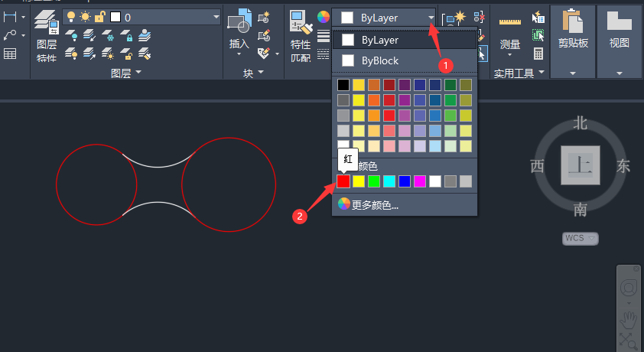Click the thaw all layers sun icon

tap(108, 54)
